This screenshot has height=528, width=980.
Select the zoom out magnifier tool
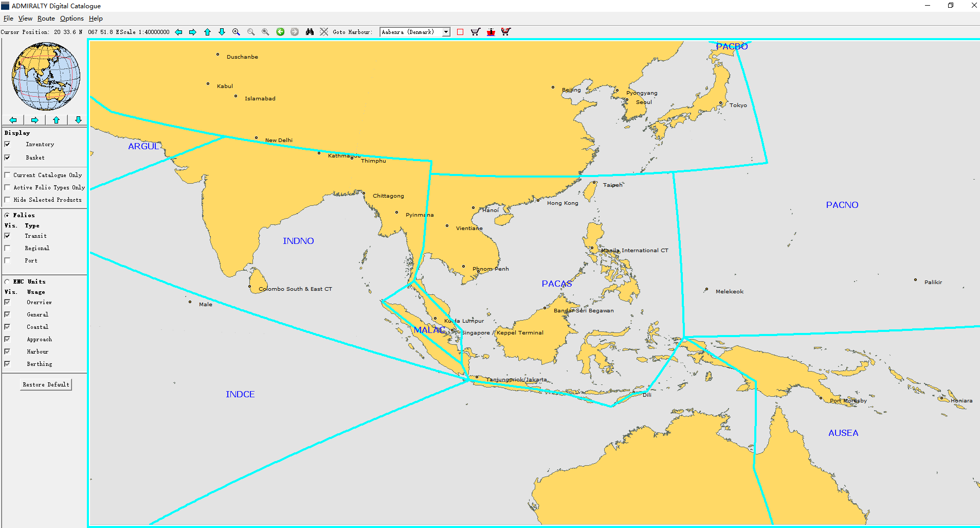[x=251, y=32]
